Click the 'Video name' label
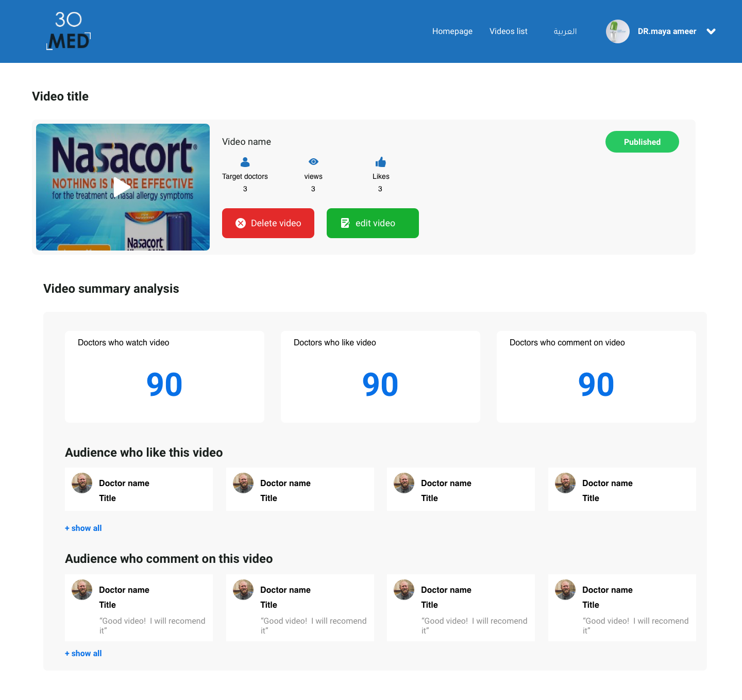The height and width of the screenshot is (700, 742). 246,142
